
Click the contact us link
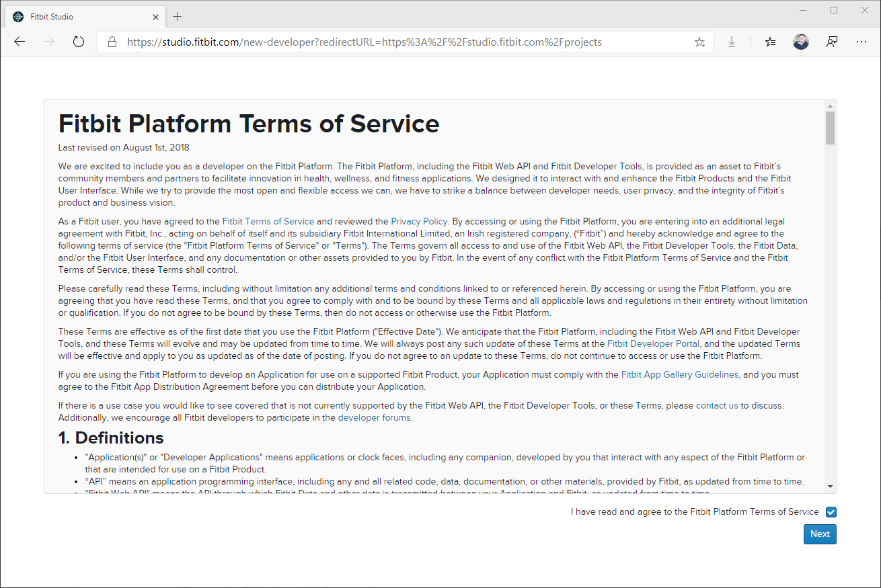tap(716, 405)
